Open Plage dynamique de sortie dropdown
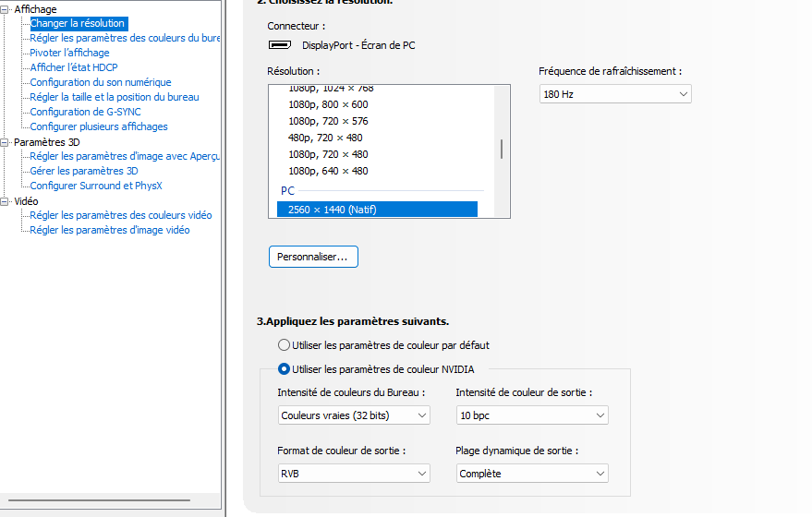This screenshot has width=812, height=517. pyautogui.click(x=532, y=474)
